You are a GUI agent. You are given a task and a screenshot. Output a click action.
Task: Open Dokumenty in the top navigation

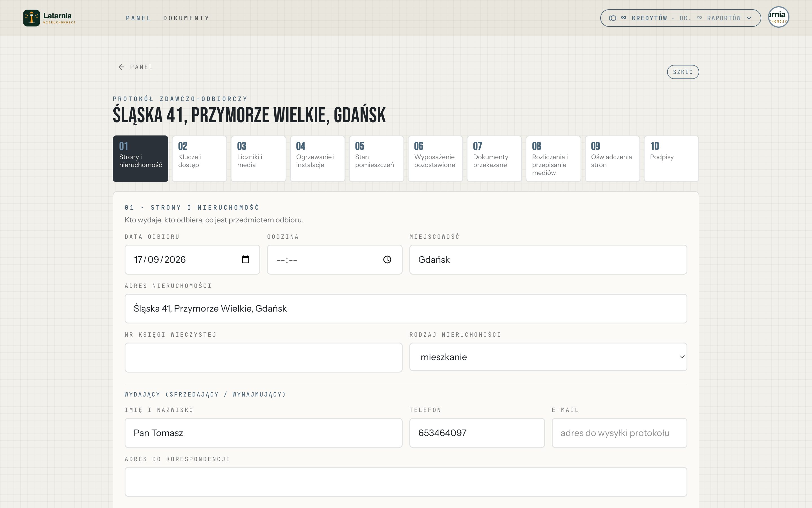tap(186, 18)
